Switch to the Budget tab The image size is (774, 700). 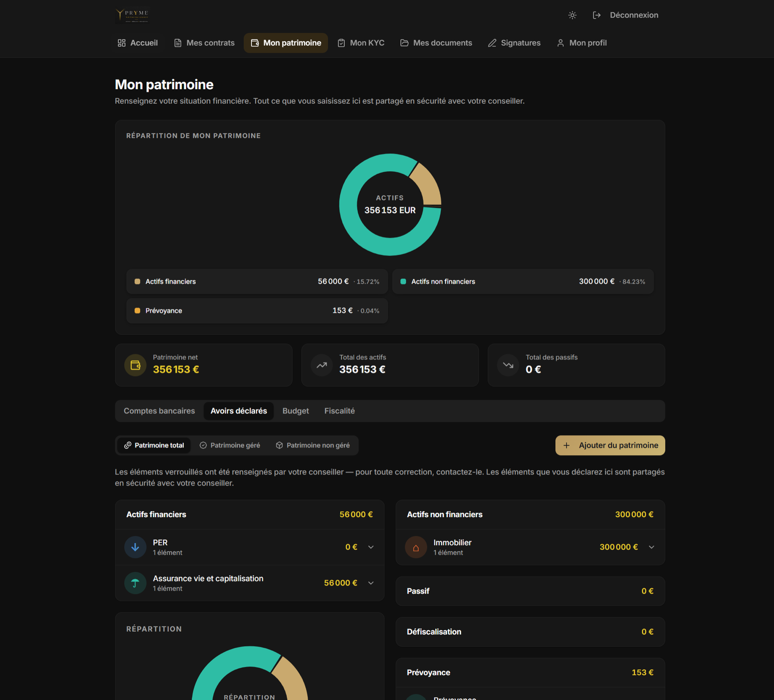(295, 411)
